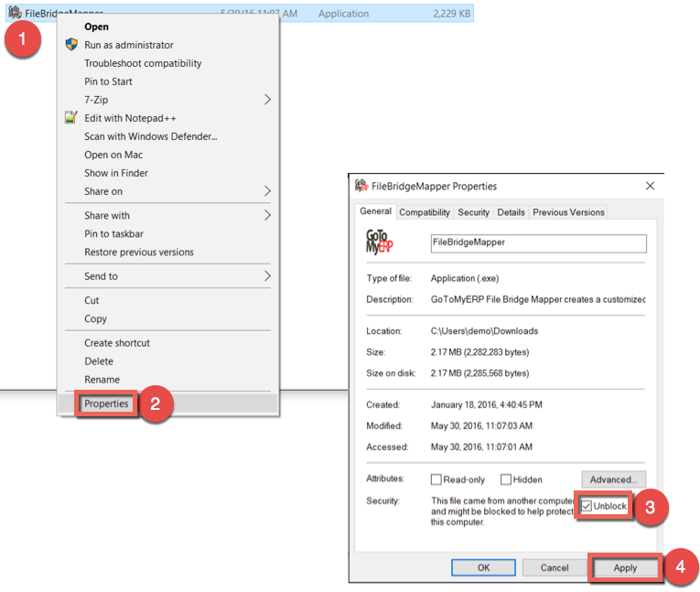Click the FileBridgeMapper file icon in list
Screen dimensions: 700x592
tap(15, 13)
